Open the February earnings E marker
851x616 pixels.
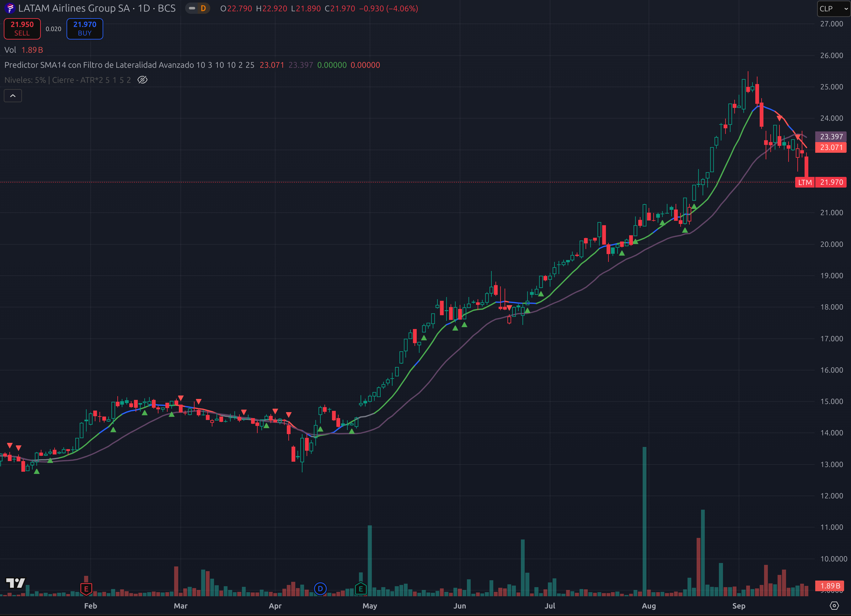click(x=86, y=589)
